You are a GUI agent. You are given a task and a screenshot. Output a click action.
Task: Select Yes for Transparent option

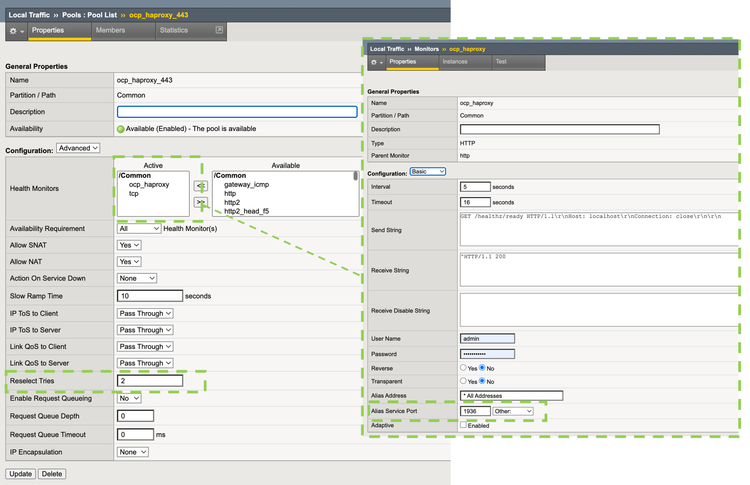[463, 381]
